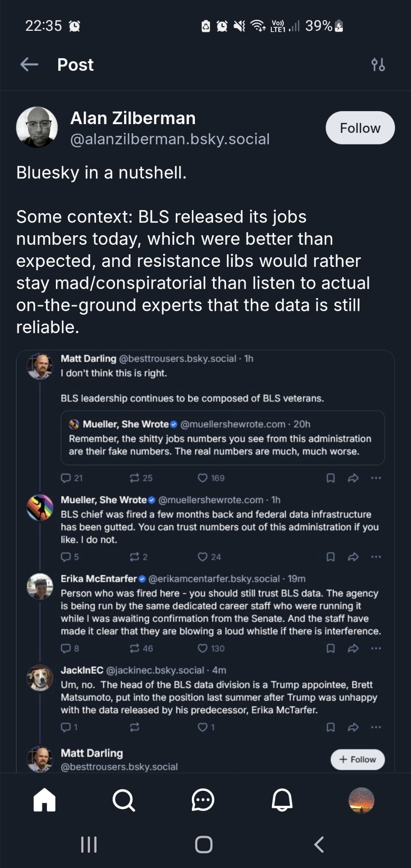Open Search tab in bottom bar

[124, 800]
